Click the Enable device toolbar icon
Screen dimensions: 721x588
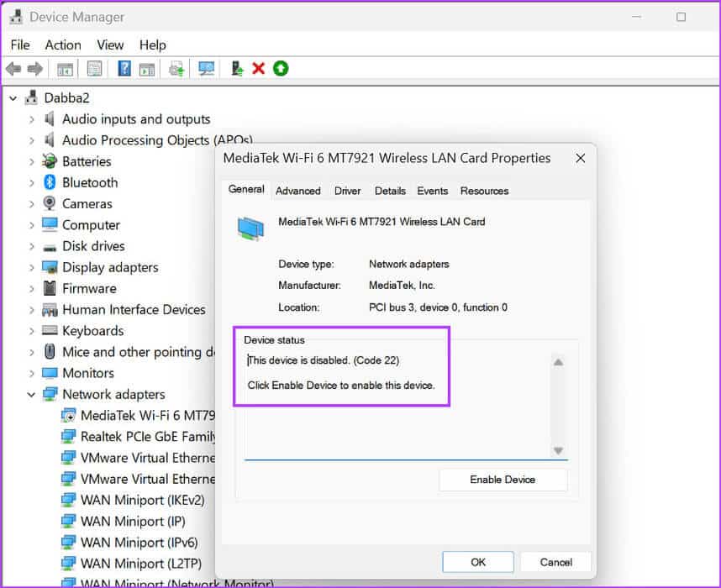tap(236, 69)
